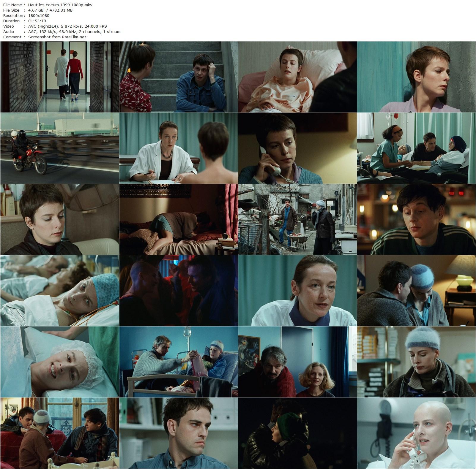This screenshot has width=476, height=469.
Task: Click the red motorcycle thumbnail
Action: click(x=60, y=148)
